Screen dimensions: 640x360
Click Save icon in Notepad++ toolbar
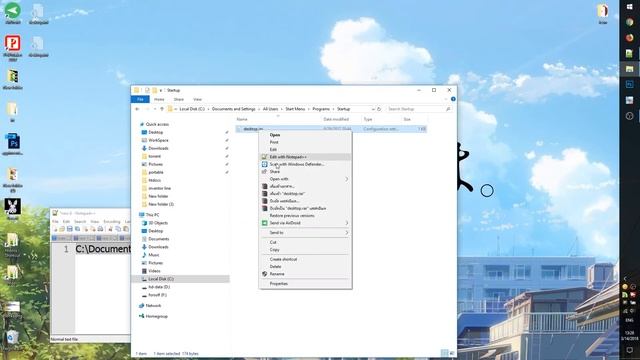(69, 229)
